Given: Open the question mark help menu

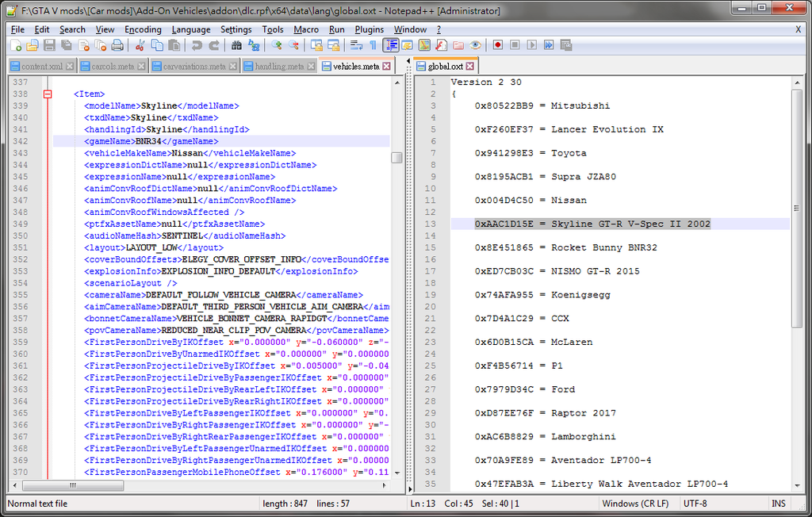Looking at the screenshot, I should (439, 29).
